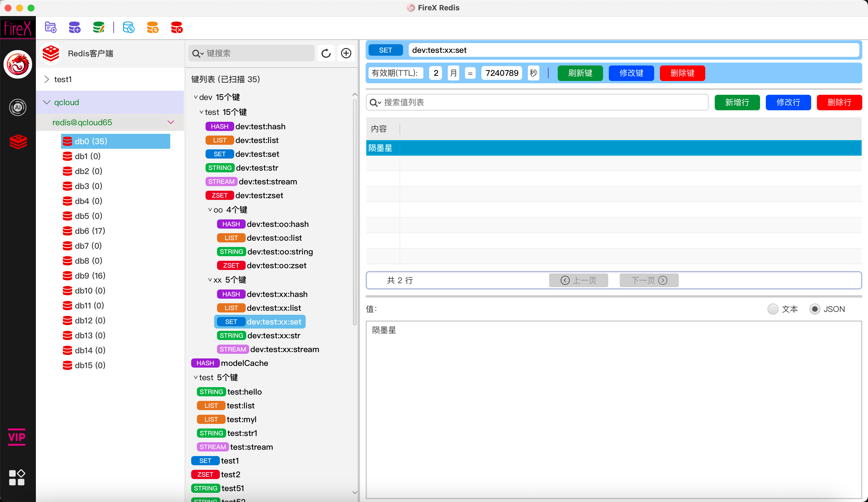This screenshot has height=502, width=868.
Task: Collapse the qcloud connection group
Action: [x=47, y=102]
